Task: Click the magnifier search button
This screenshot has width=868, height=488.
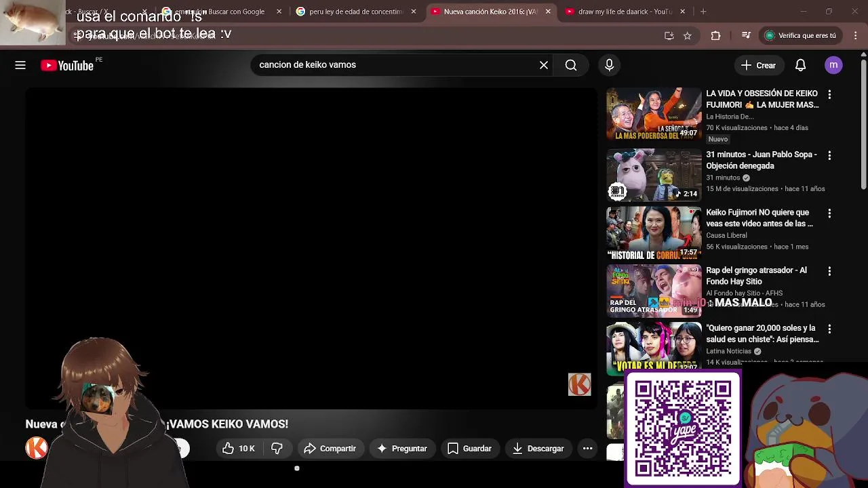Action: click(571, 65)
